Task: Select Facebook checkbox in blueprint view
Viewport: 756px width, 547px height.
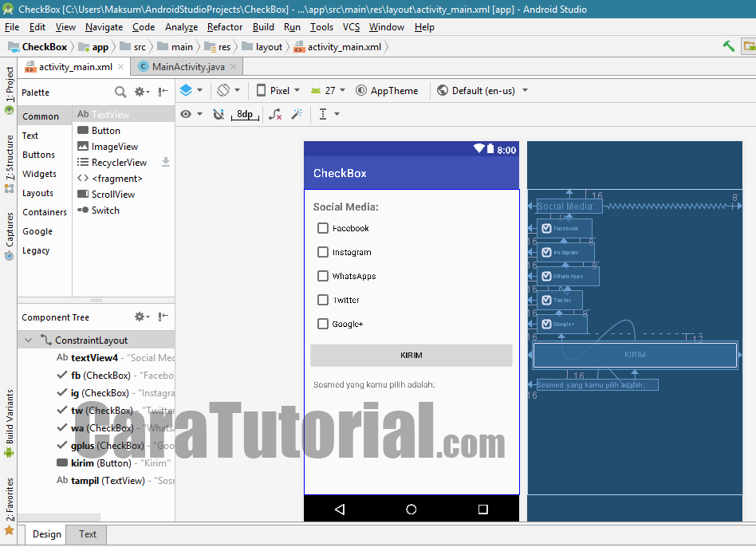Action: click(565, 228)
